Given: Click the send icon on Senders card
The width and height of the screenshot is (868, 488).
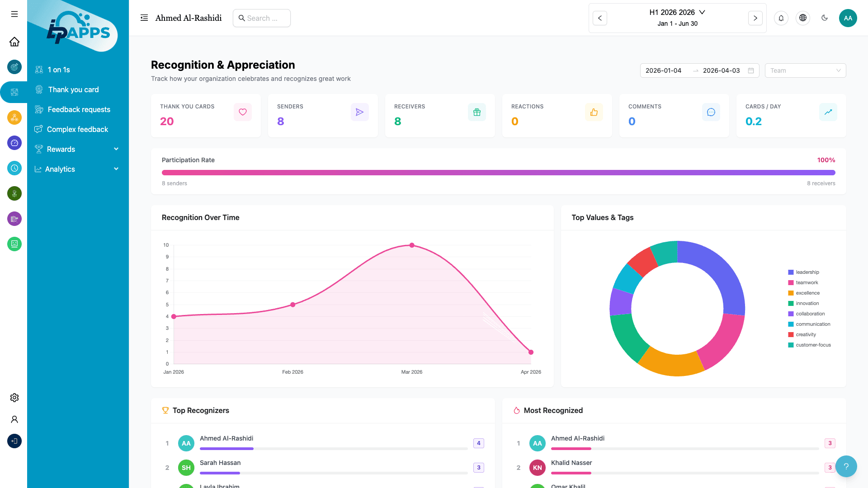Looking at the screenshot, I should tap(360, 112).
